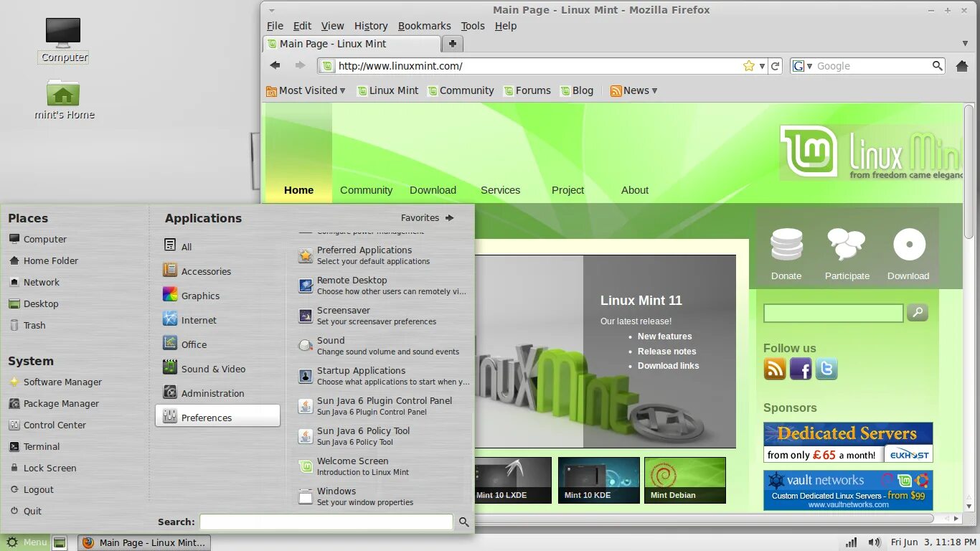Open the Forums bookmark in toolbar
980x551 pixels.
point(527,90)
